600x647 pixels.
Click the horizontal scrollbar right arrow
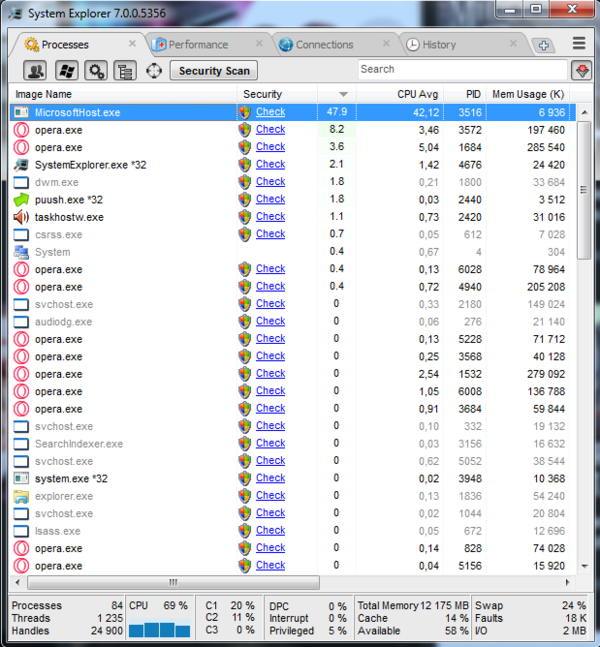click(567, 582)
